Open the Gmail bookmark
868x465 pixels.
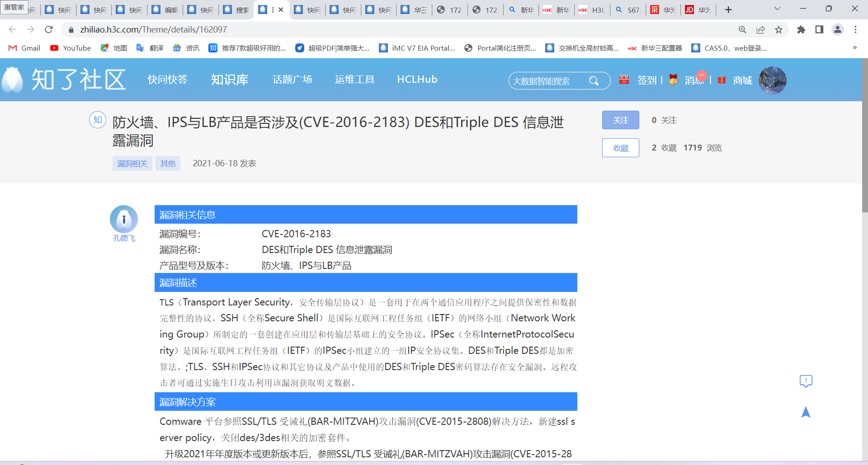pos(24,48)
